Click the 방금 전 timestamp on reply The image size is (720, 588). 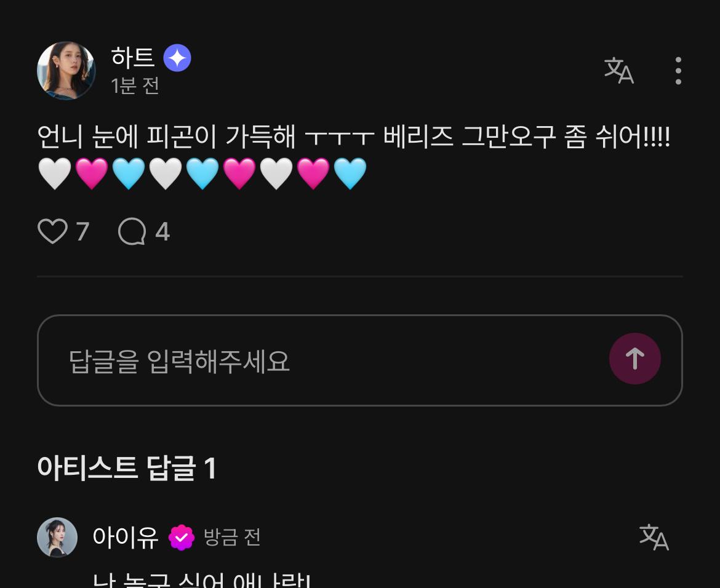(232, 537)
